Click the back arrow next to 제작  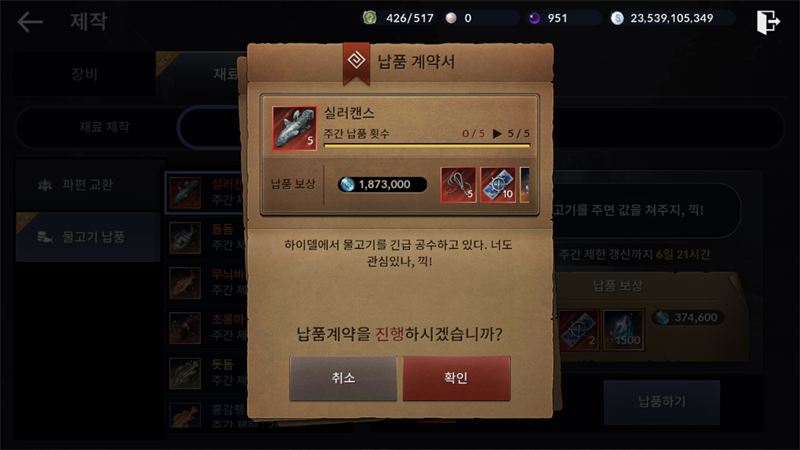30,21
